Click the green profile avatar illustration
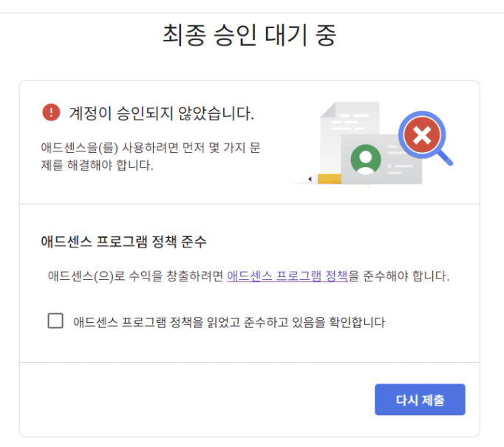 tap(366, 159)
